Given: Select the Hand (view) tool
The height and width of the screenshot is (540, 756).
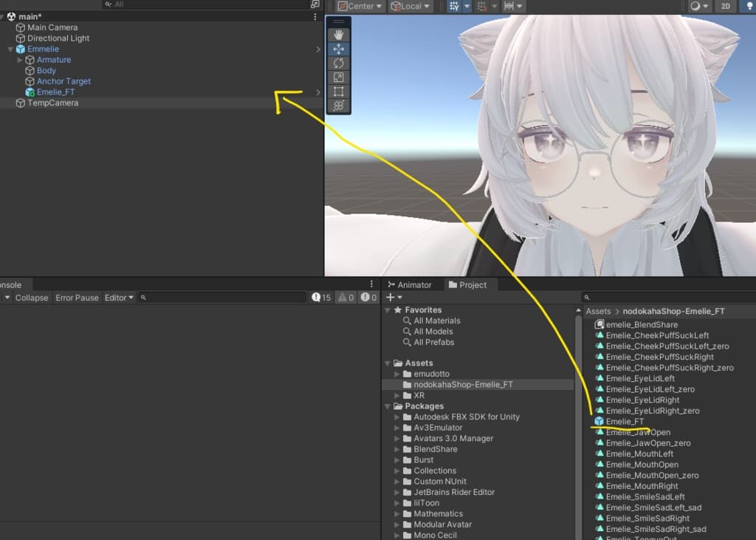Looking at the screenshot, I should tap(338, 35).
